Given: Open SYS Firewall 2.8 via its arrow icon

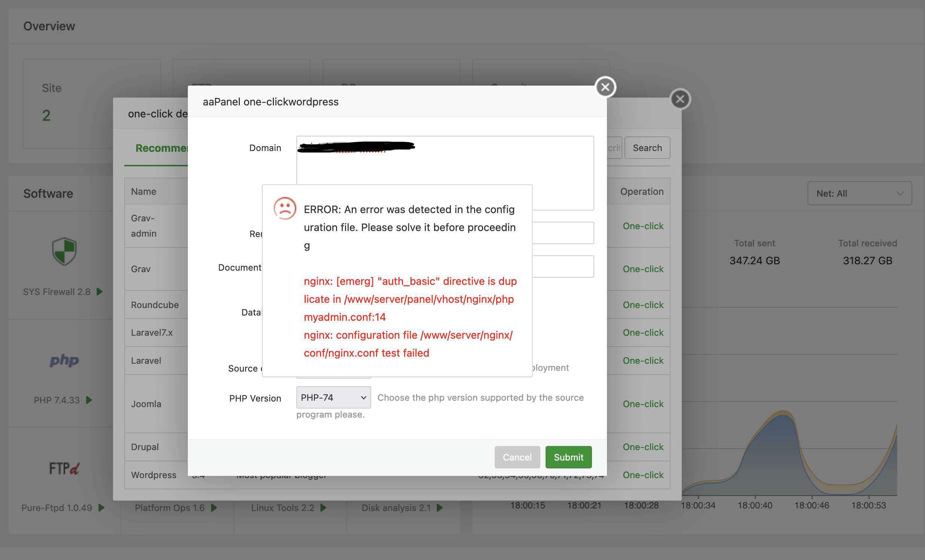Looking at the screenshot, I should (99, 292).
